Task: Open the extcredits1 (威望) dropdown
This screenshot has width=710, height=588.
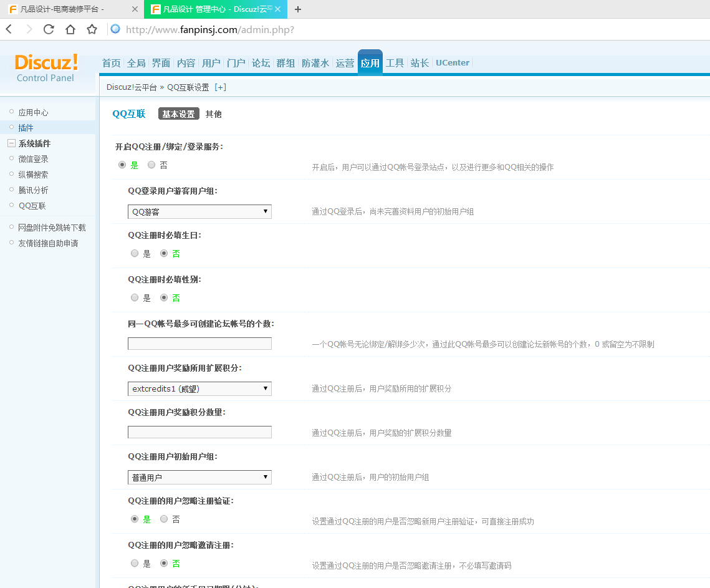Action: coord(199,389)
